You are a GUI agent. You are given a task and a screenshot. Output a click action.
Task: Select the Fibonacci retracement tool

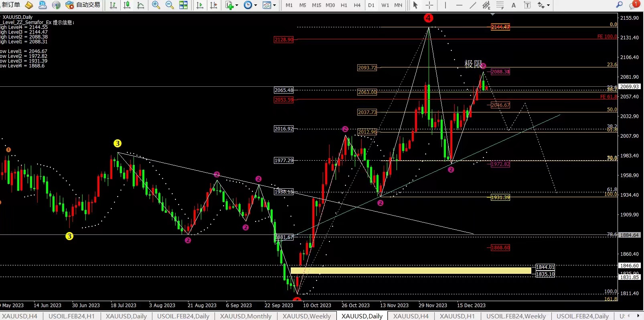tap(500, 5)
